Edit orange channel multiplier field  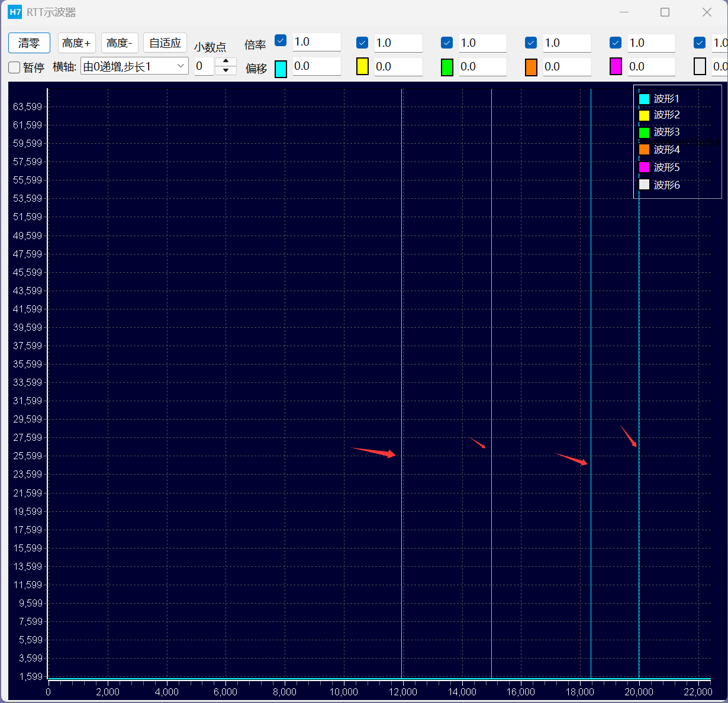[567, 43]
